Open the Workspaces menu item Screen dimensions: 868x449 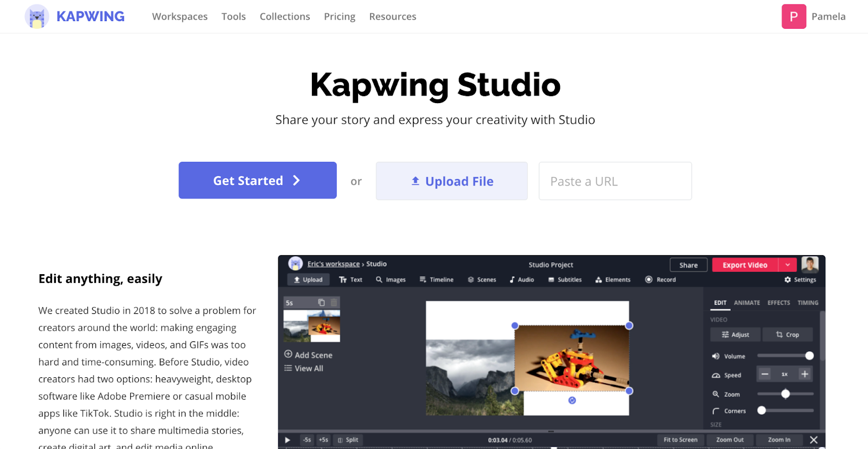180,17
